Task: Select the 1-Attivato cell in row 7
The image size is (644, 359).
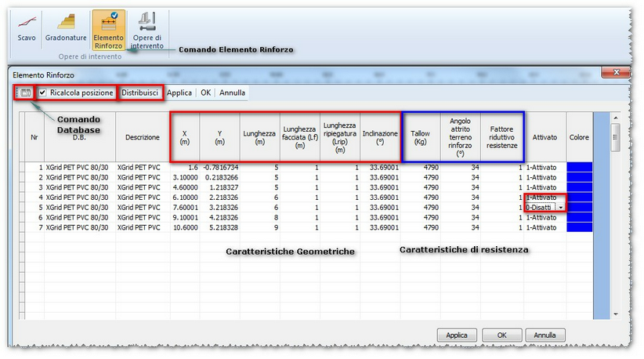Action: click(x=545, y=227)
